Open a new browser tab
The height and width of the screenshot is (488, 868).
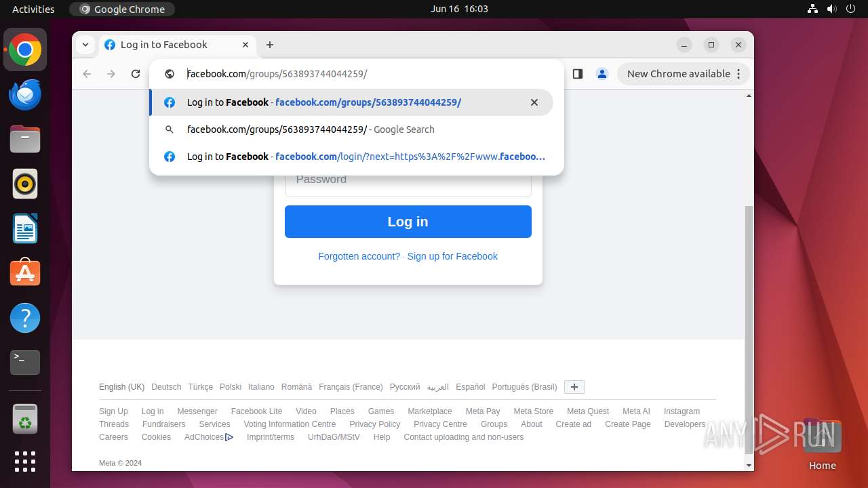click(270, 45)
